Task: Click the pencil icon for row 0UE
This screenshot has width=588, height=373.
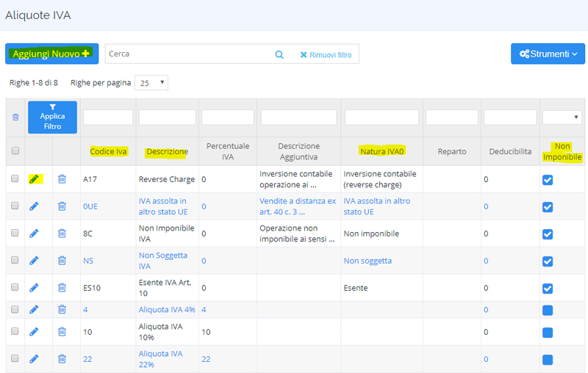Action: click(34, 206)
